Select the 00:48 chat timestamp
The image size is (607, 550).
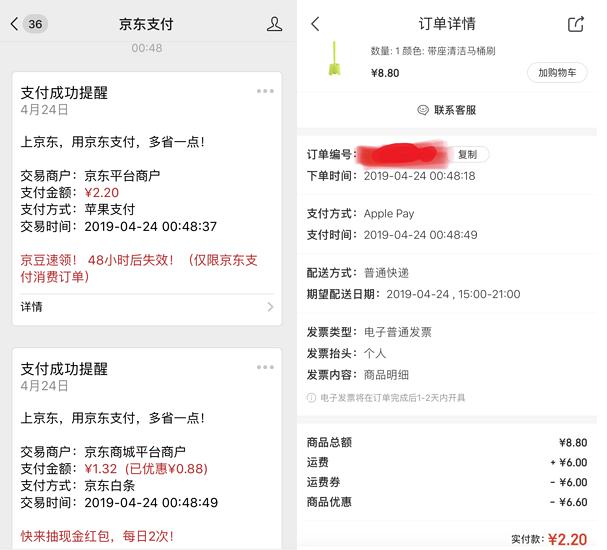pos(146,48)
